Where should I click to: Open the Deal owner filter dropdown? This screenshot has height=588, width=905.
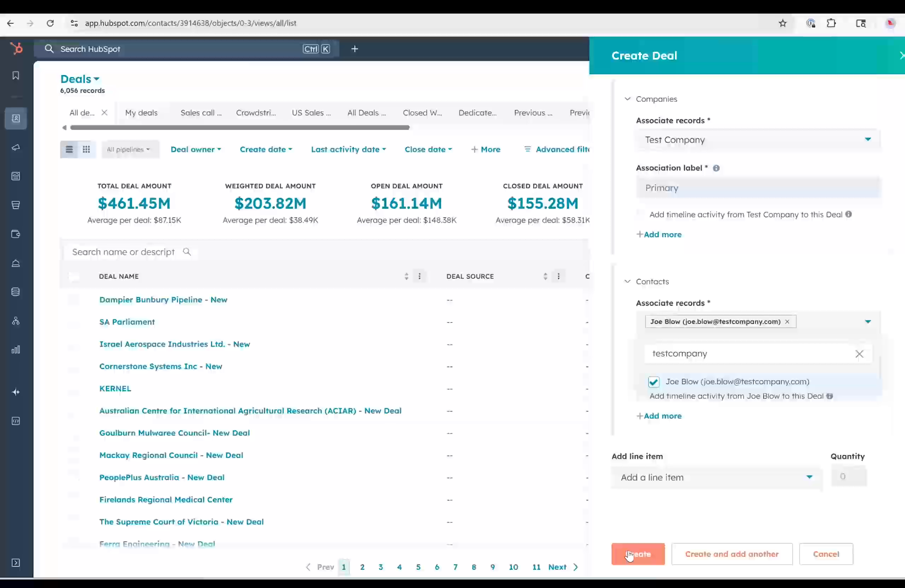point(196,149)
